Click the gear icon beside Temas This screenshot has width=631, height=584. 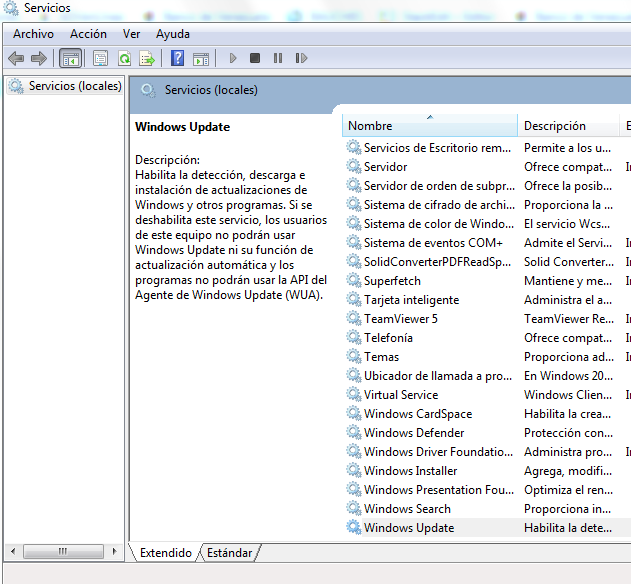click(354, 356)
